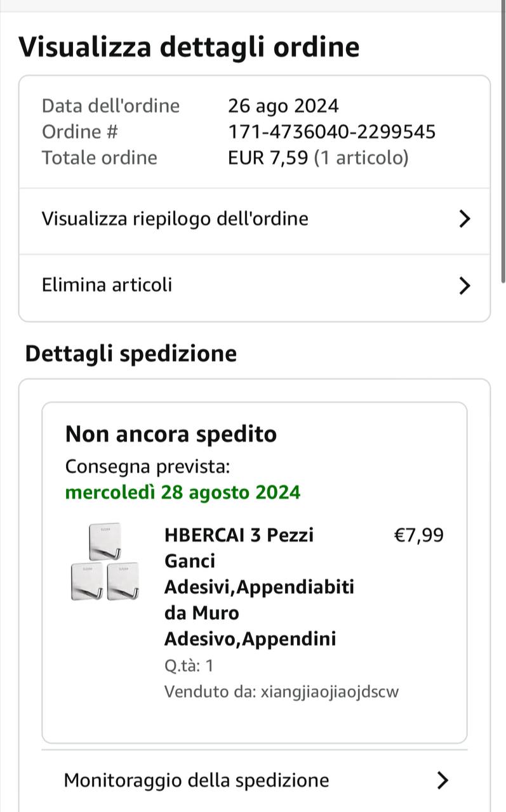The height and width of the screenshot is (812, 506).
Task: Open Monitoraggio della spedizione chevron arrow
Action: click(443, 780)
